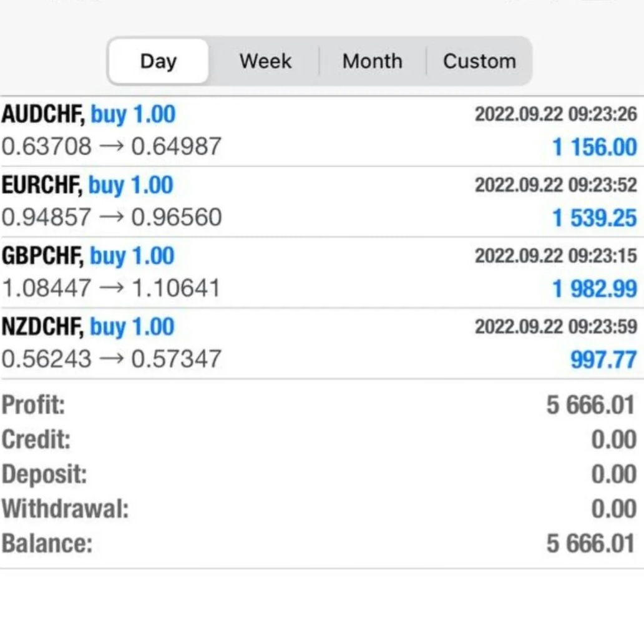Viewport: 644px width, 644px height.
Task: Tap AUDCHF timestamp 09:23:26
Action: 555,114
